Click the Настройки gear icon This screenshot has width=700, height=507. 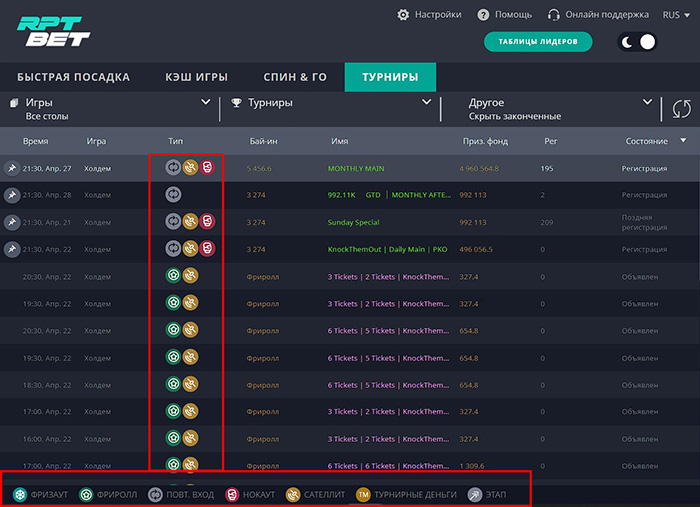coord(404,15)
